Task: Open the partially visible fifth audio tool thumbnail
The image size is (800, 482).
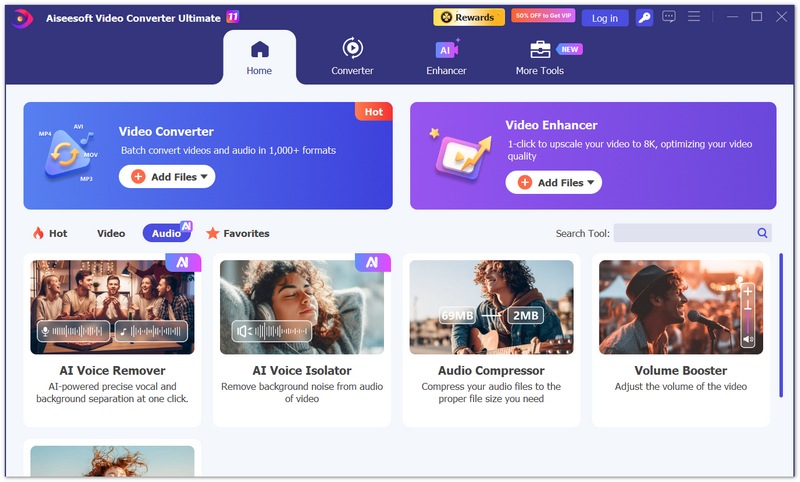Action: pyautogui.click(x=112, y=461)
